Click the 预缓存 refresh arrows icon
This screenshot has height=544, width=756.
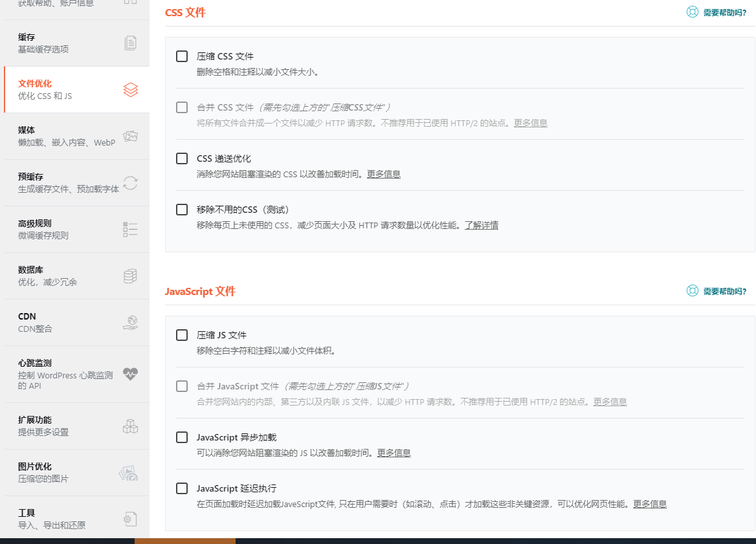(130, 182)
